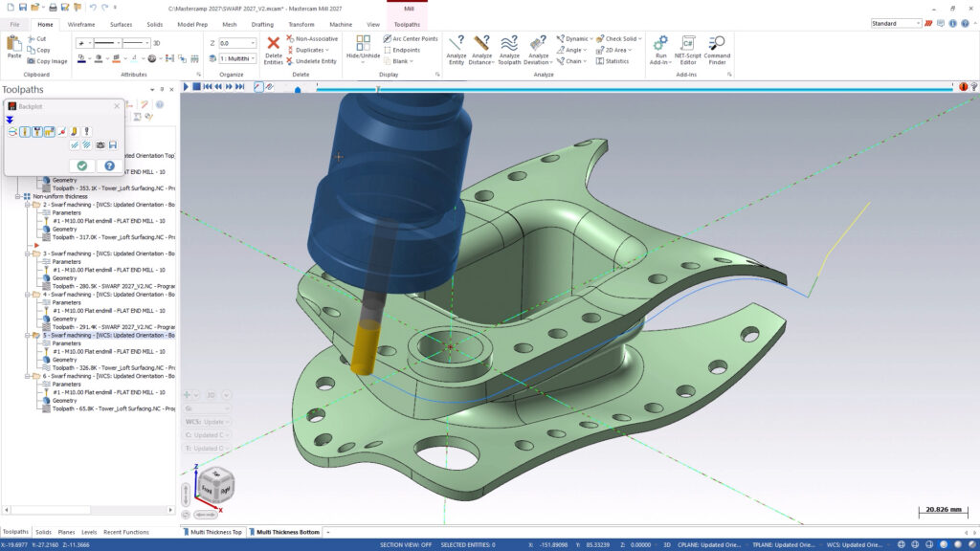Toggle the trace mode button on playback bar
The height and width of the screenshot is (551, 980).
(258, 87)
